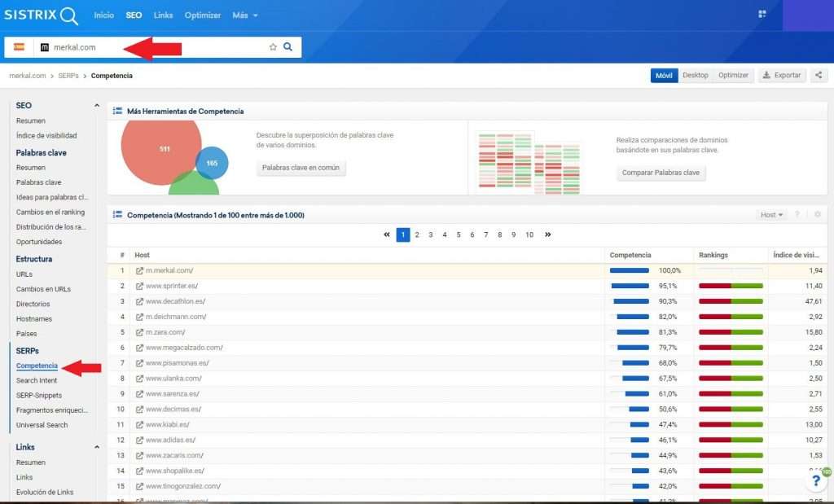Click the Exportar button

pos(782,76)
